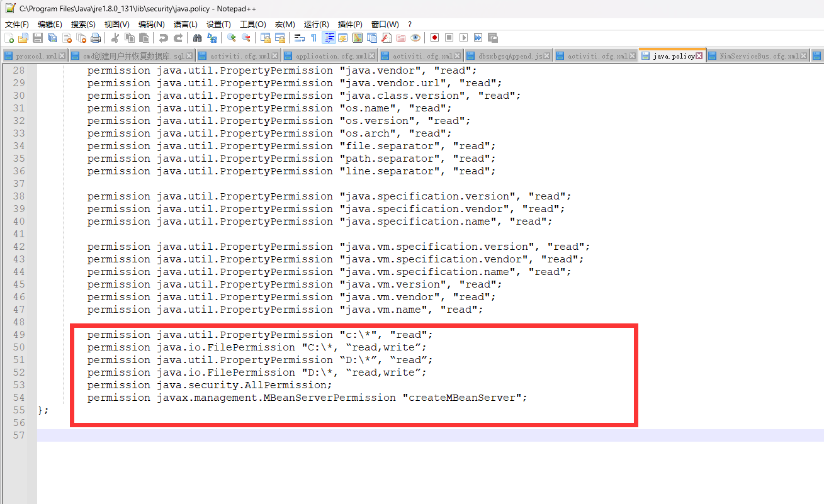Viewport: 824px width, 504px height.
Task: Open the 文件(F) menu
Action: click(17, 24)
